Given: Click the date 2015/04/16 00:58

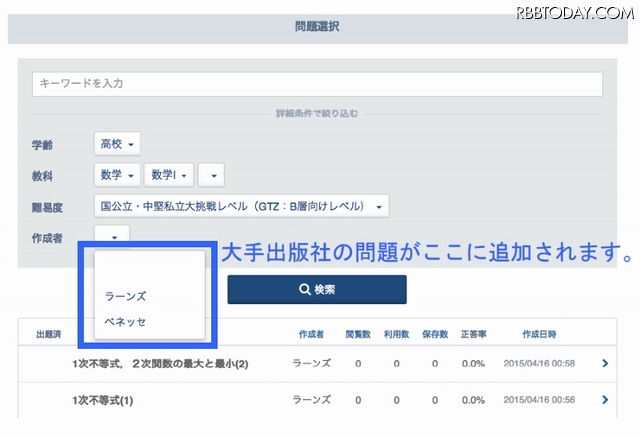Looking at the screenshot, I should point(539,363).
